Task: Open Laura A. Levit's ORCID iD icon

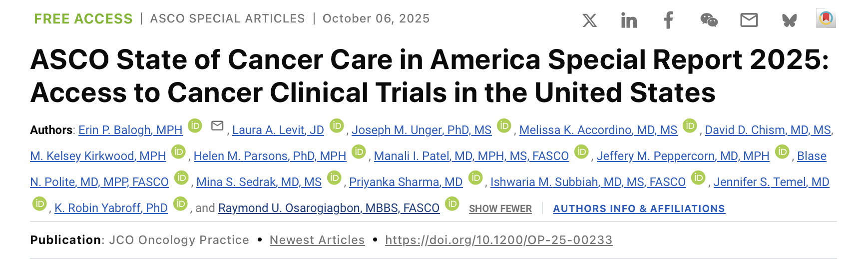Action: click(337, 125)
